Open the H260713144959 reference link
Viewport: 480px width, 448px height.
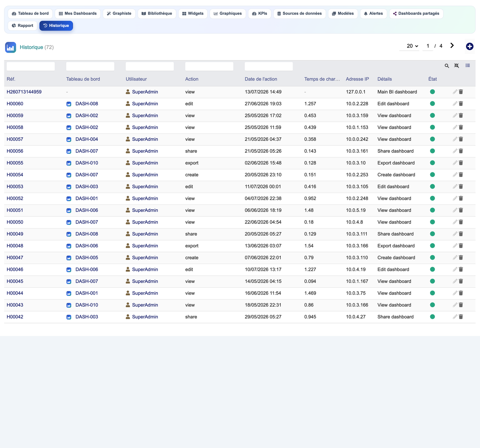pyautogui.click(x=24, y=92)
